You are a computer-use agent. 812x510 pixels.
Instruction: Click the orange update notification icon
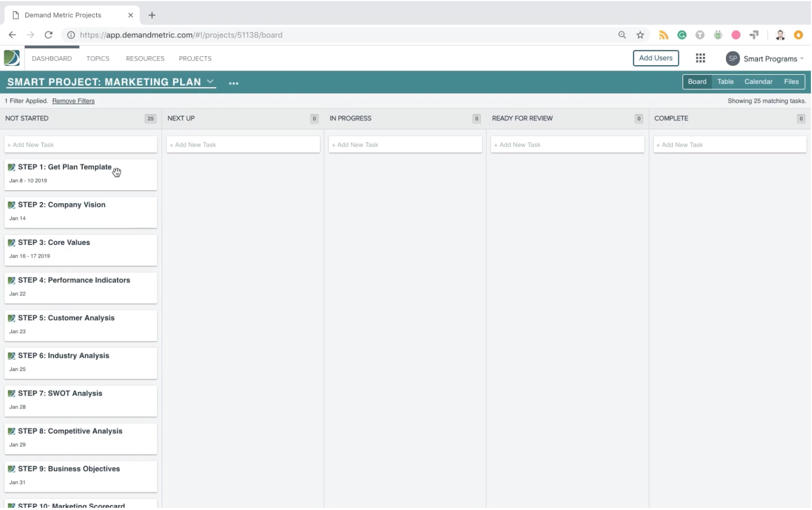[x=799, y=35]
